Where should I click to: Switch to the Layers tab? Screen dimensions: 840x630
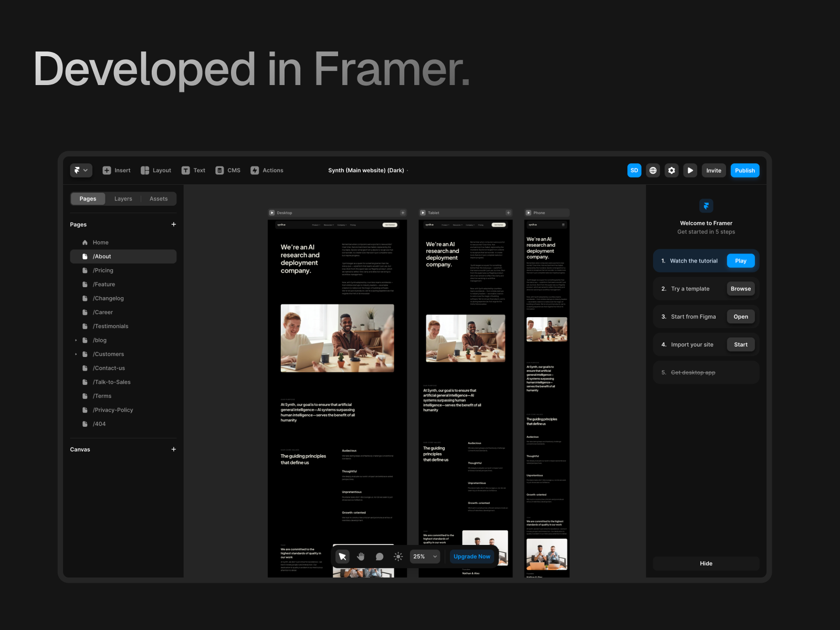pyautogui.click(x=123, y=198)
